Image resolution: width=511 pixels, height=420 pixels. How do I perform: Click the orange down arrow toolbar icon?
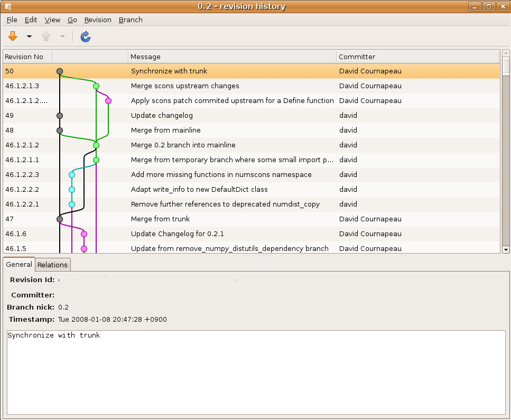click(x=13, y=36)
